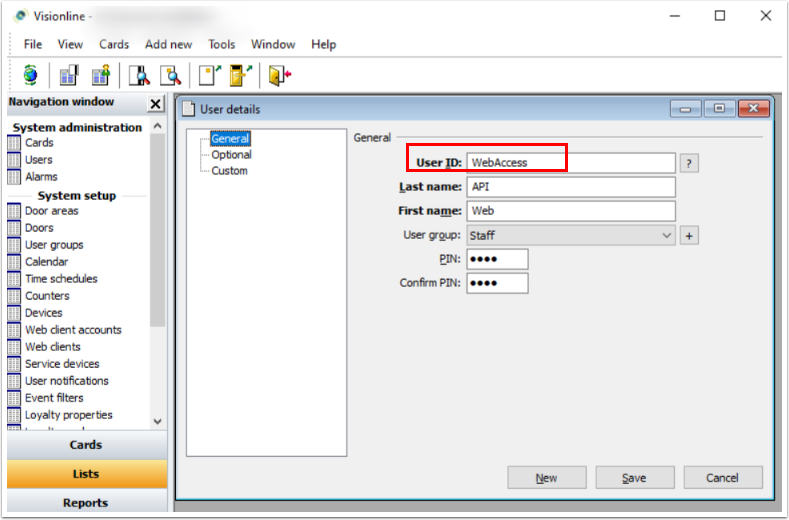Image resolution: width=789 pixels, height=520 pixels.
Task: Open Web client accounts in navigation list
Action: point(73,330)
